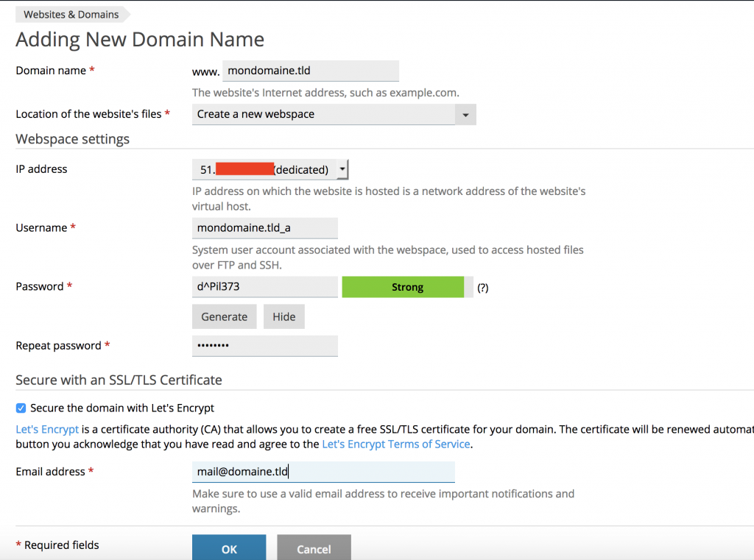Uncheck Secure the domain with Let's Encrypt
Viewport: 754px width, 560px height.
21,408
